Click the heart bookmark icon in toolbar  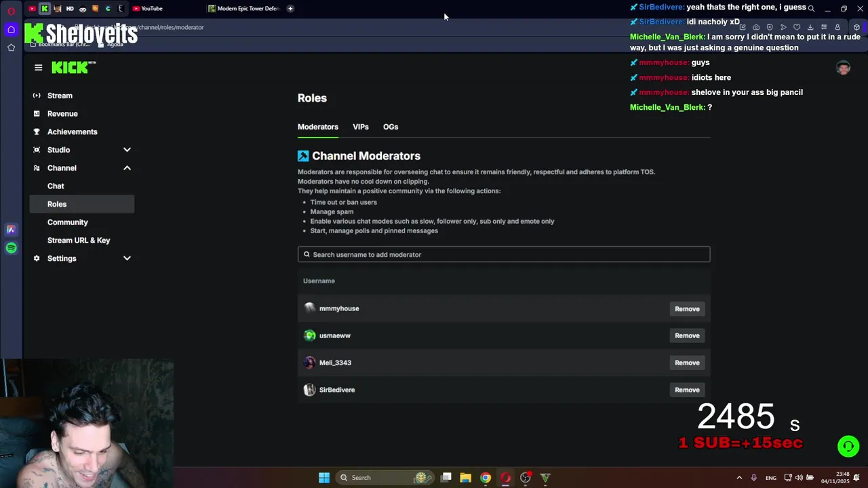(797, 27)
